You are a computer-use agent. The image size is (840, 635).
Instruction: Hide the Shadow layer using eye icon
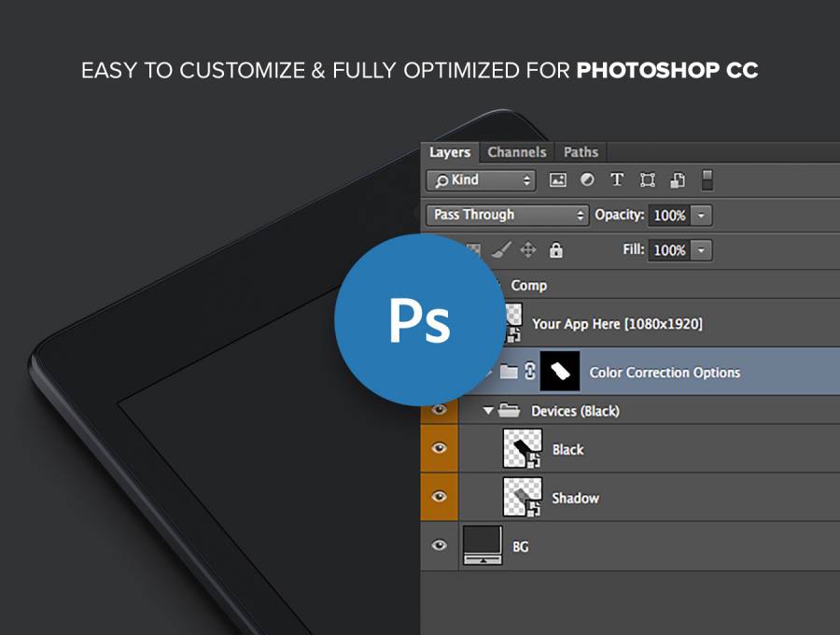pos(439,497)
